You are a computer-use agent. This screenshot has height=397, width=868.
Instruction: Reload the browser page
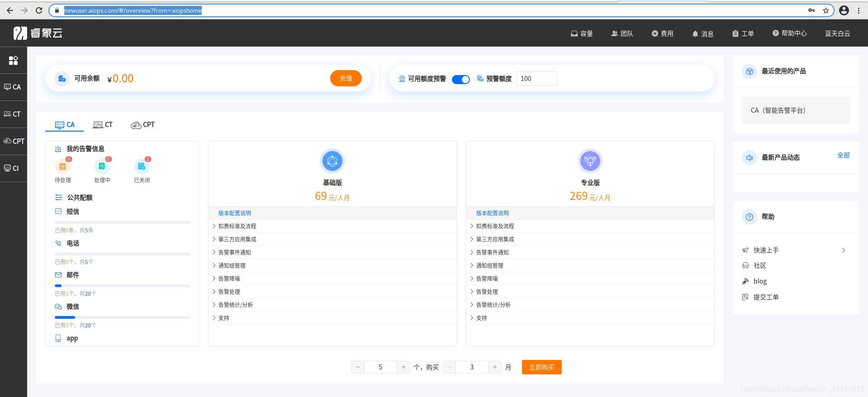39,10
